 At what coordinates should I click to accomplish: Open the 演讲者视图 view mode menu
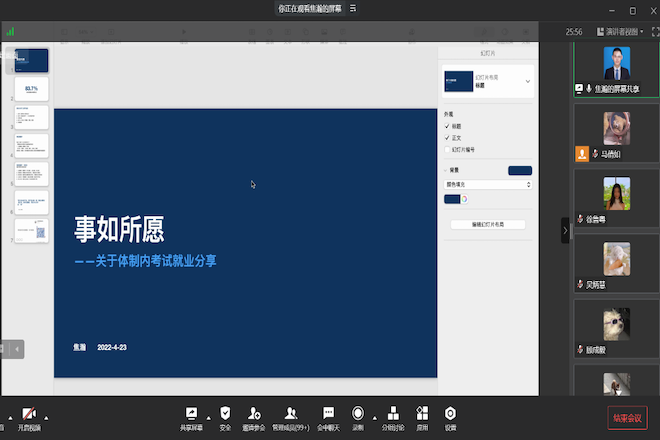623,32
